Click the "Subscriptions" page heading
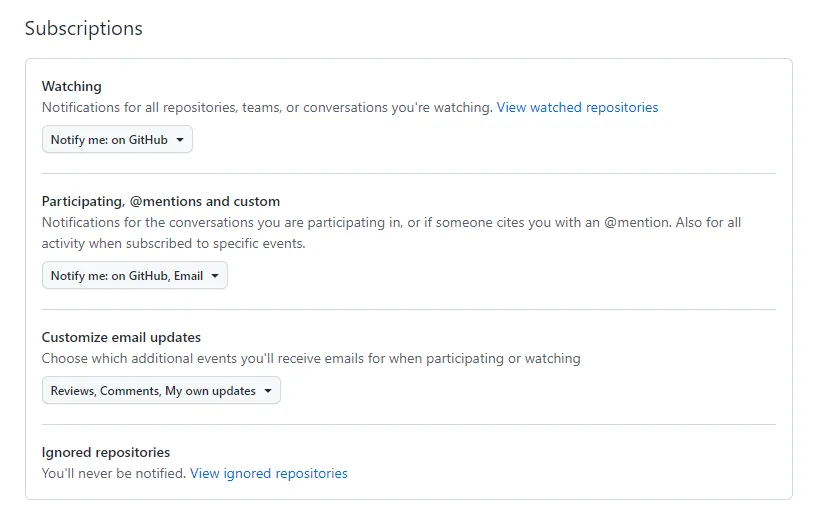Viewport: 818px width, 511px height. point(84,29)
